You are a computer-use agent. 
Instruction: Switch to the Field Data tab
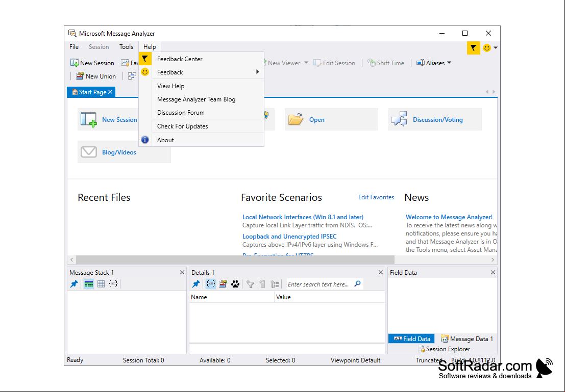pos(411,338)
